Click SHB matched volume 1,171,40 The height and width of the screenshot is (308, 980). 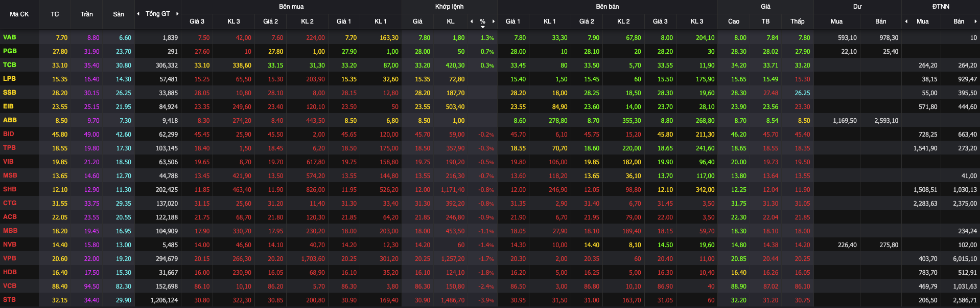pos(453,190)
